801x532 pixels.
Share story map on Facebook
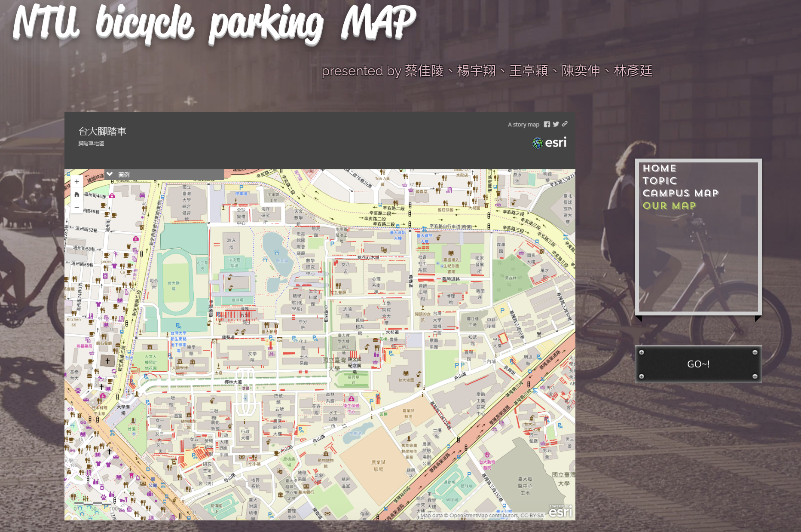point(547,125)
